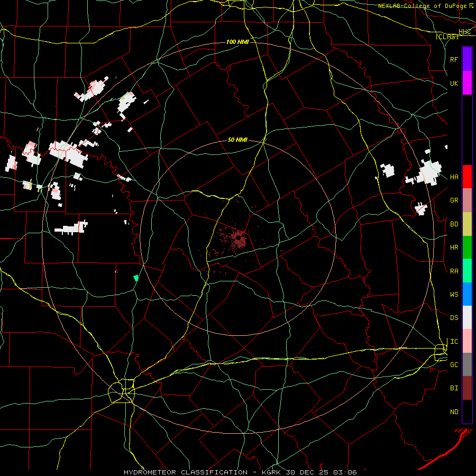Select the GR salmon legend swatch
476x476 pixels.
point(467,200)
